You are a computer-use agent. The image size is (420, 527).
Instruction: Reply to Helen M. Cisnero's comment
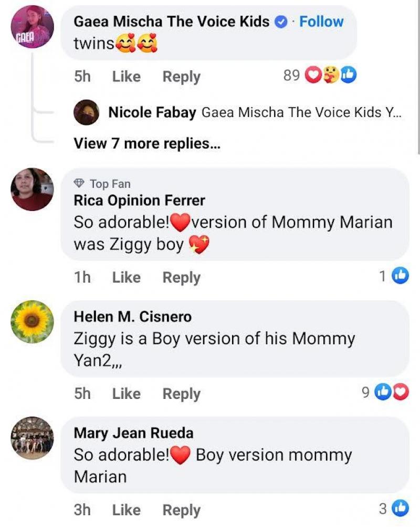click(181, 394)
